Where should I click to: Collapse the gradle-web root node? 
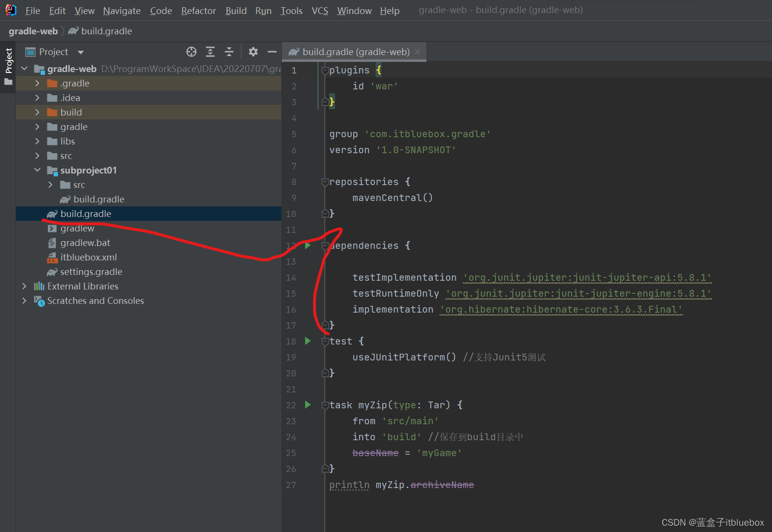tap(24, 69)
